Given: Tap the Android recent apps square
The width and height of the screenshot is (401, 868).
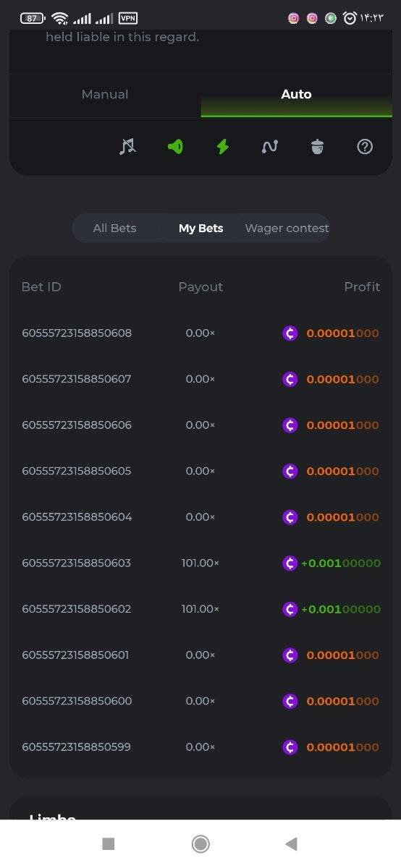Looking at the screenshot, I should (109, 843).
